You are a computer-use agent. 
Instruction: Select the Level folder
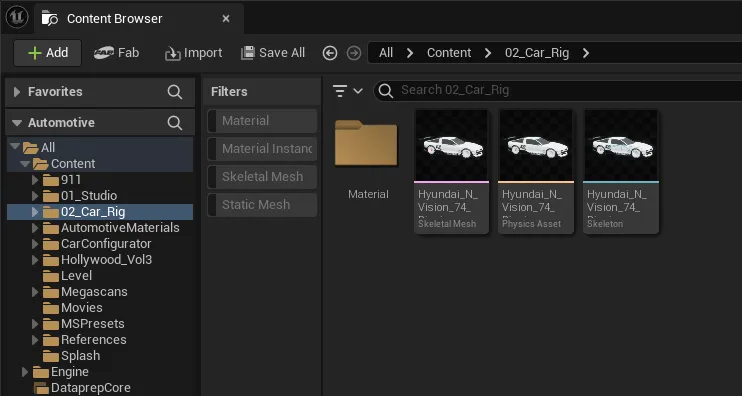(x=100, y=276)
